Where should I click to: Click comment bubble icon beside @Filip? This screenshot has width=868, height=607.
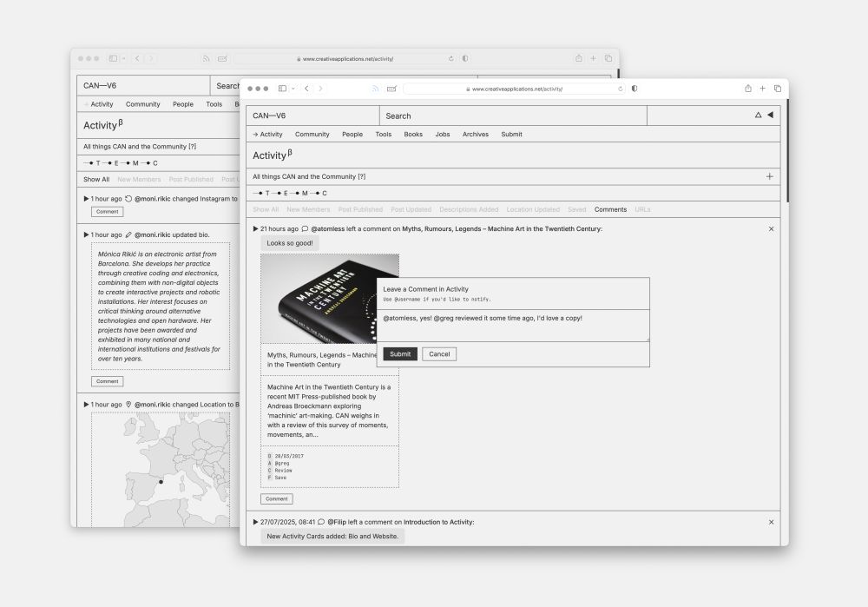pyautogui.click(x=321, y=522)
